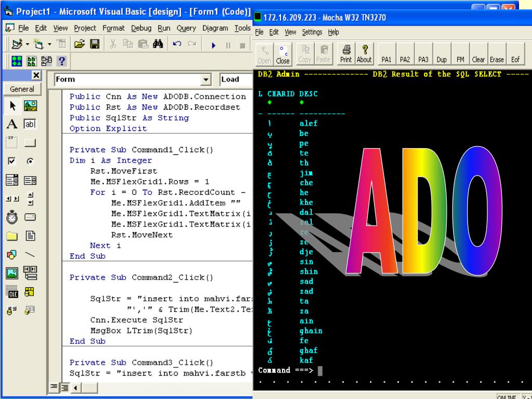
Task: Select the horizontal scrollbar control in toolbox
Action: (x=12, y=199)
